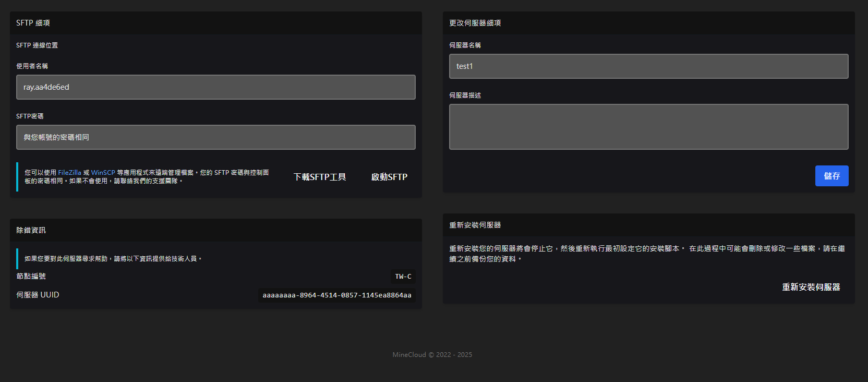Click the server UUID value

pyautogui.click(x=336, y=295)
